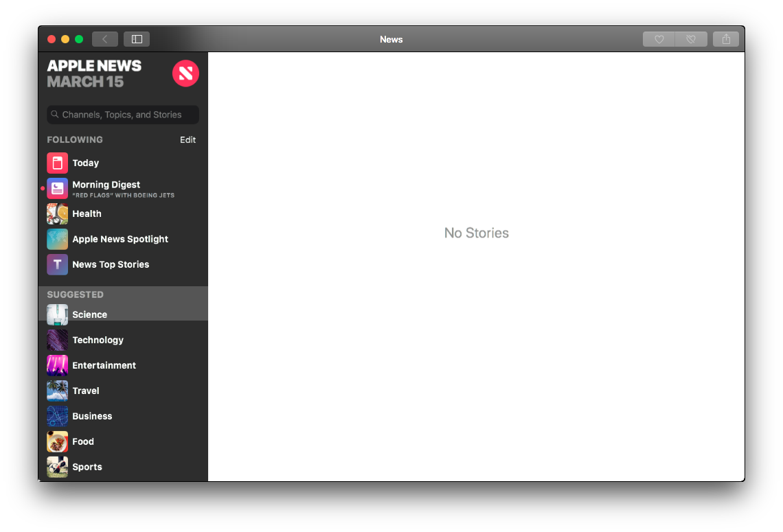Click Apple News Spotlight icon
The width and height of the screenshot is (783, 532).
coord(58,239)
